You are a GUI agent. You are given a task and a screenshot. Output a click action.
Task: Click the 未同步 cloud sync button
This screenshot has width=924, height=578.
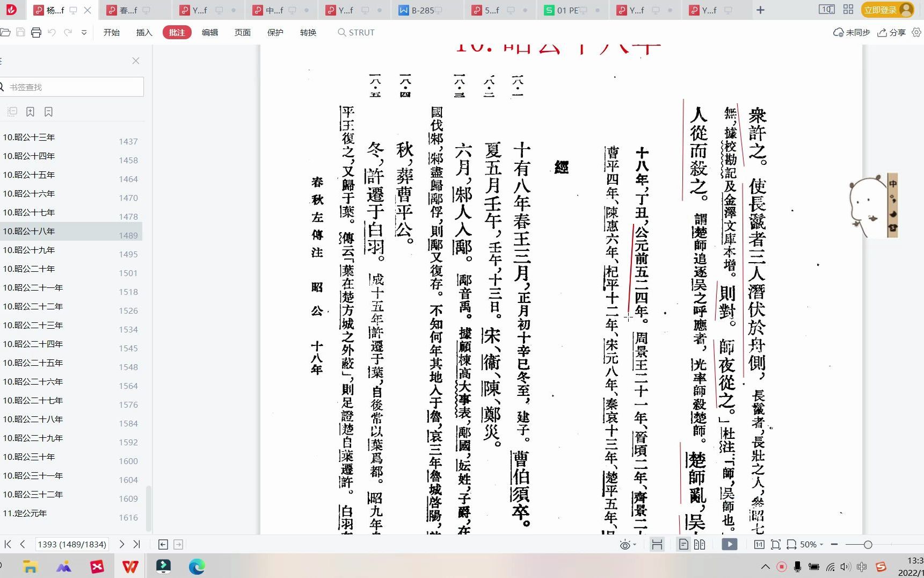pos(852,32)
